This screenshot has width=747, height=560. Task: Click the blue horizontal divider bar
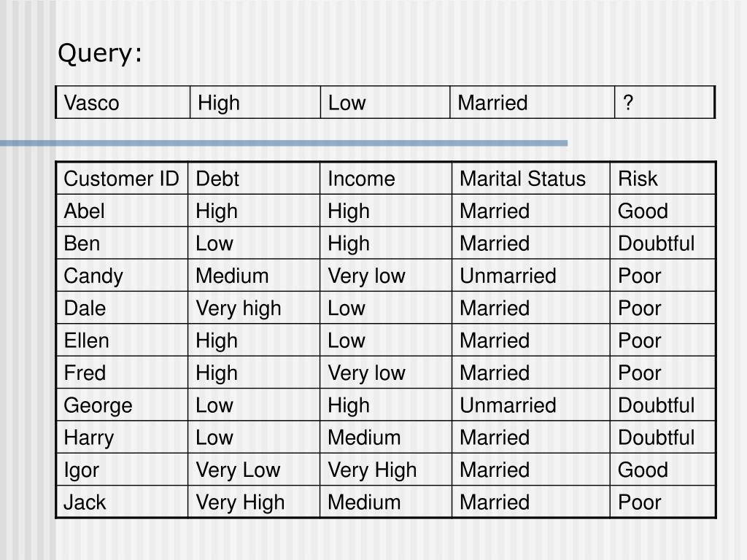click(x=284, y=143)
